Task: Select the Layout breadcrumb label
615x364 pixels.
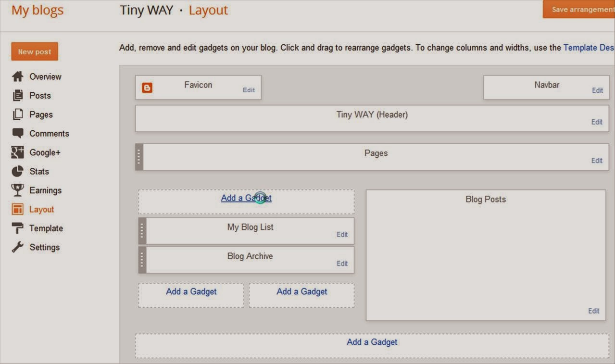Action: (208, 10)
